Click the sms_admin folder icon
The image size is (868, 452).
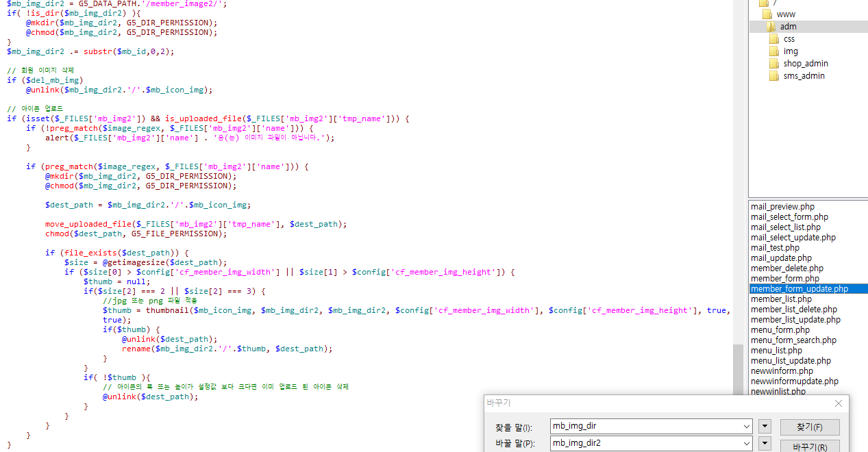pos(774,76)
